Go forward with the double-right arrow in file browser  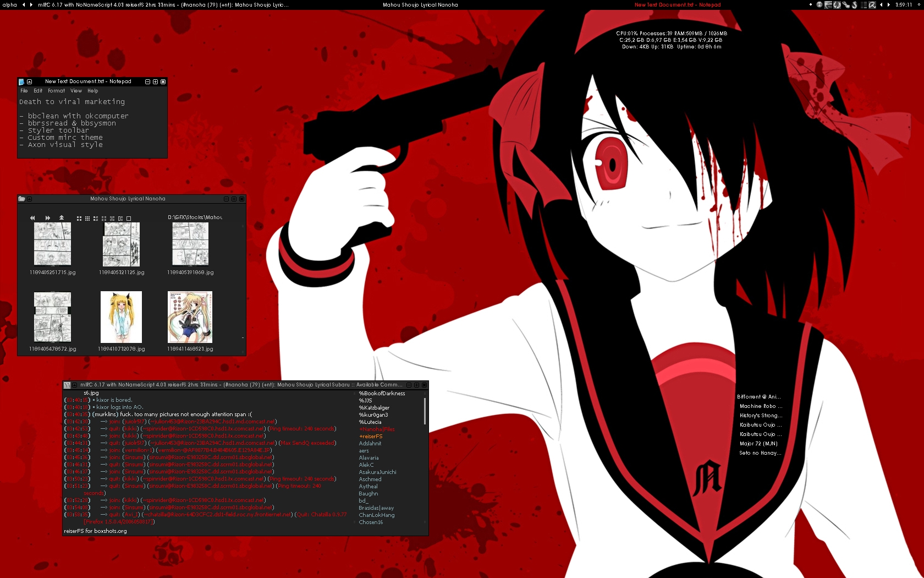click(48, 218)
